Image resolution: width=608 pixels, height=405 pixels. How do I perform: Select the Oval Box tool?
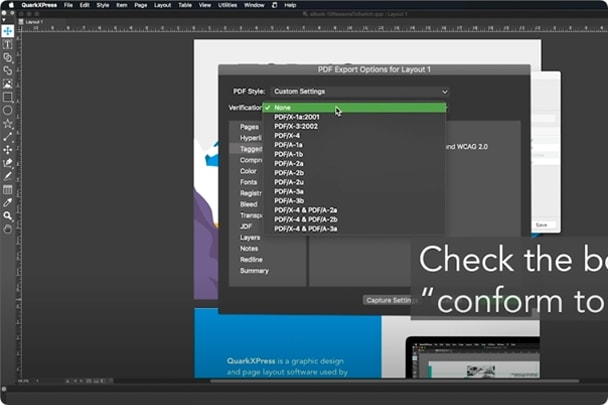pyautogui.click(x=7, y=110)
